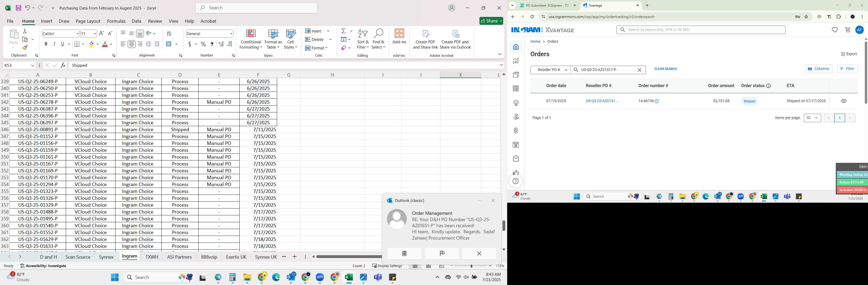Open Cell Styles dropdown
Screen dimensions: 868x285
[291, 39]
